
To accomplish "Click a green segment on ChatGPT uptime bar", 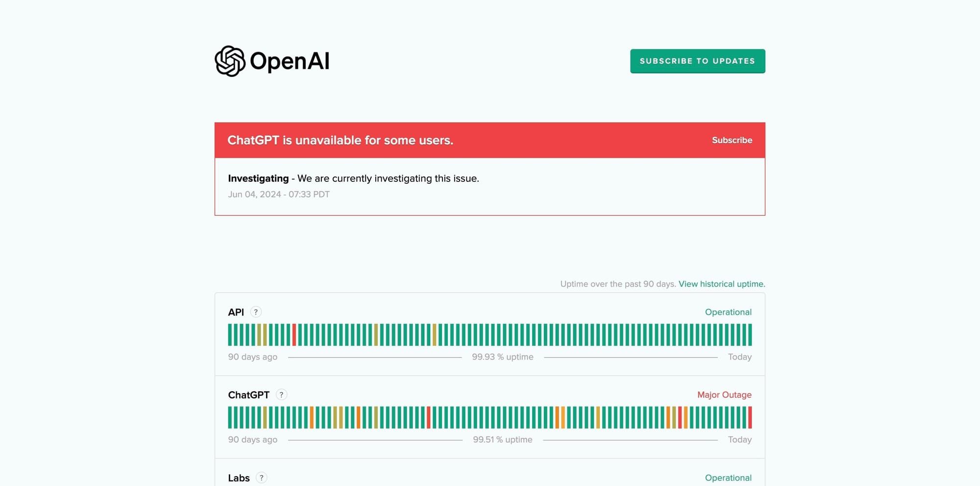I will point(490,418).
